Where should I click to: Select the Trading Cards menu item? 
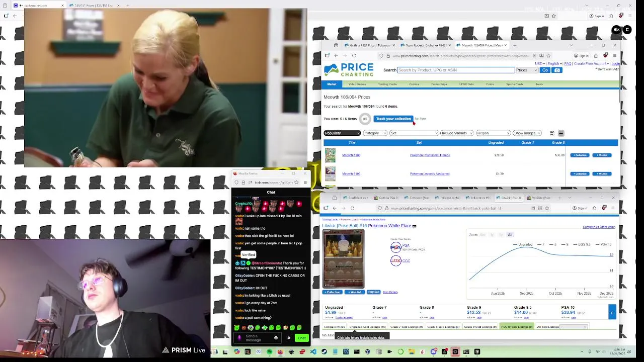pyautogui.click(x=387, y=84)
